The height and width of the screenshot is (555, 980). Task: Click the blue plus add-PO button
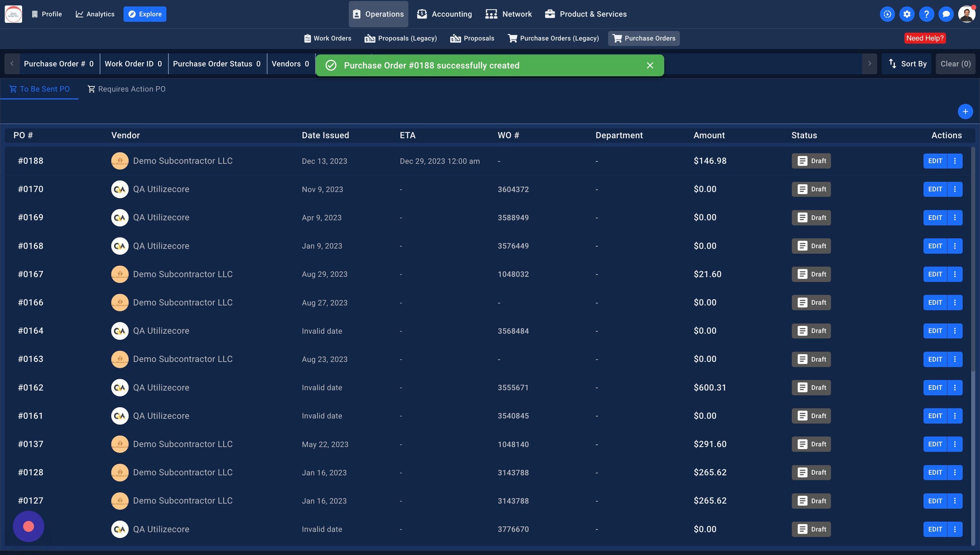click(x=965, y=112)
